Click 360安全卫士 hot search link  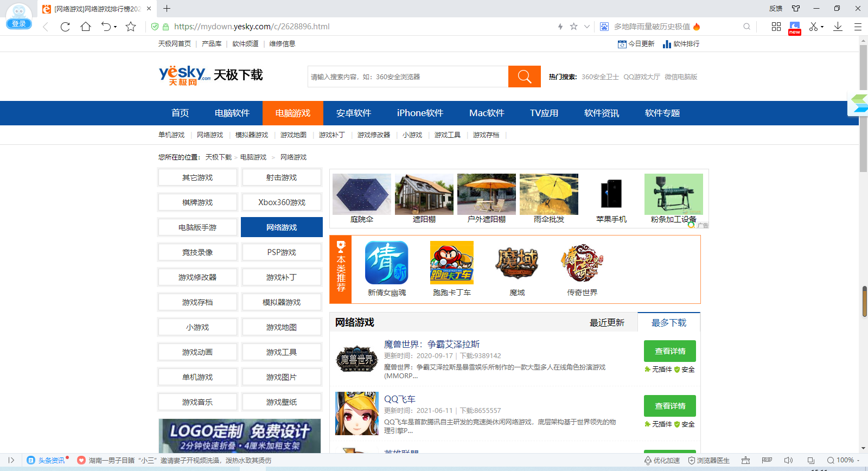600,77
